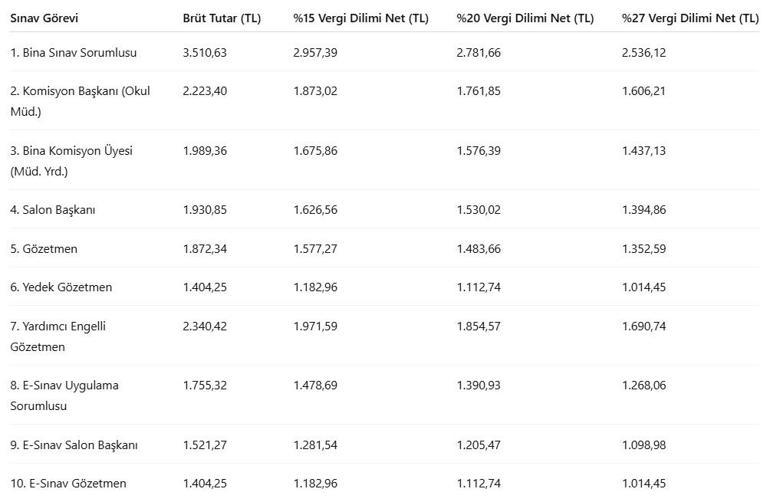Click the Yedek Gözetmen row label
Image resolution: width=770 pixels, height=502 pixels.
click(x=61, y=287)
